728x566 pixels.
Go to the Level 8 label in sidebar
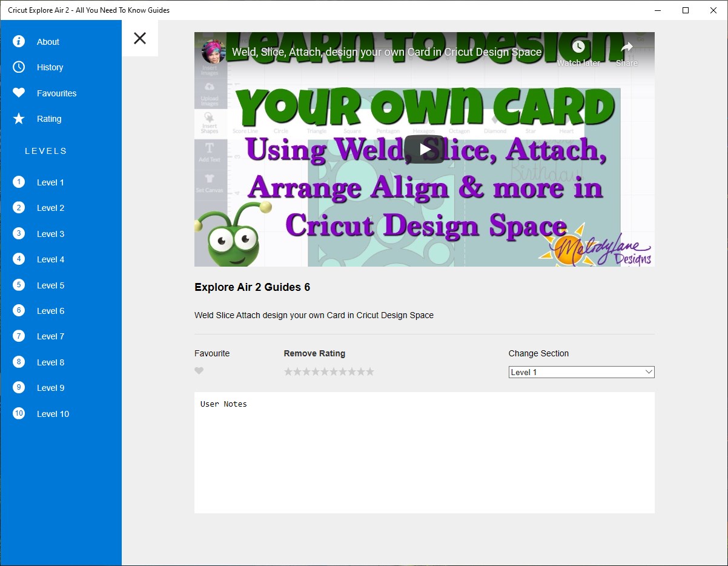50,362
